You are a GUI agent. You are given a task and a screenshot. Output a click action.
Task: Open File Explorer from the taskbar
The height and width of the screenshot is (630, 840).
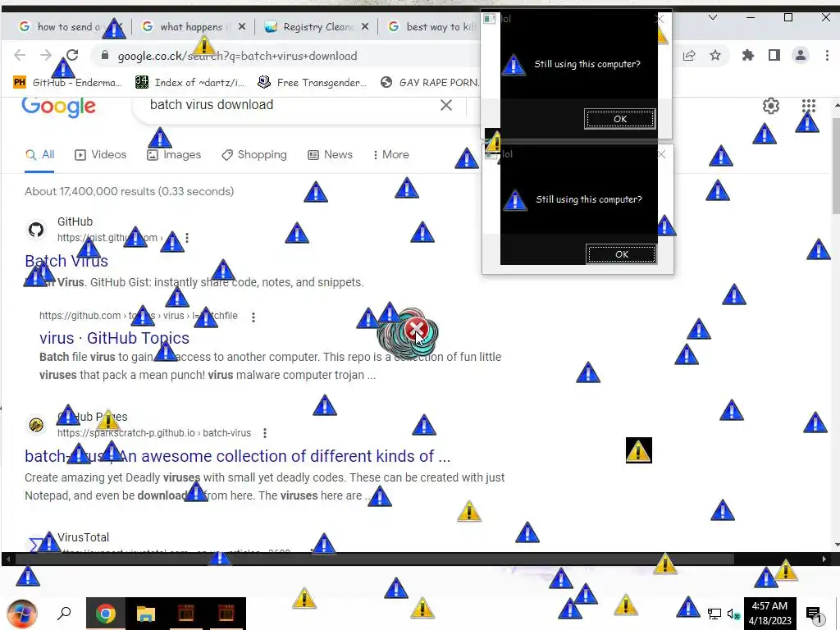[x=146, y=614]
